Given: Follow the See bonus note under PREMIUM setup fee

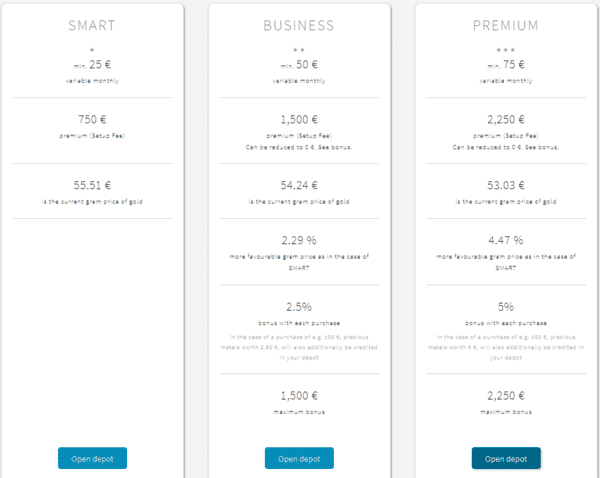Looking at the screenshot, I should pos(542,147).
